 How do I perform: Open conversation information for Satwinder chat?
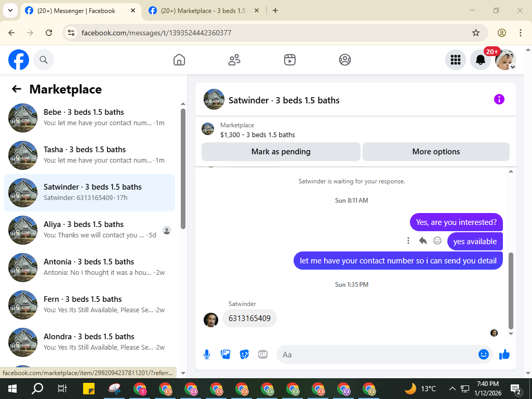pyautogui.click(x=499, y=99)
